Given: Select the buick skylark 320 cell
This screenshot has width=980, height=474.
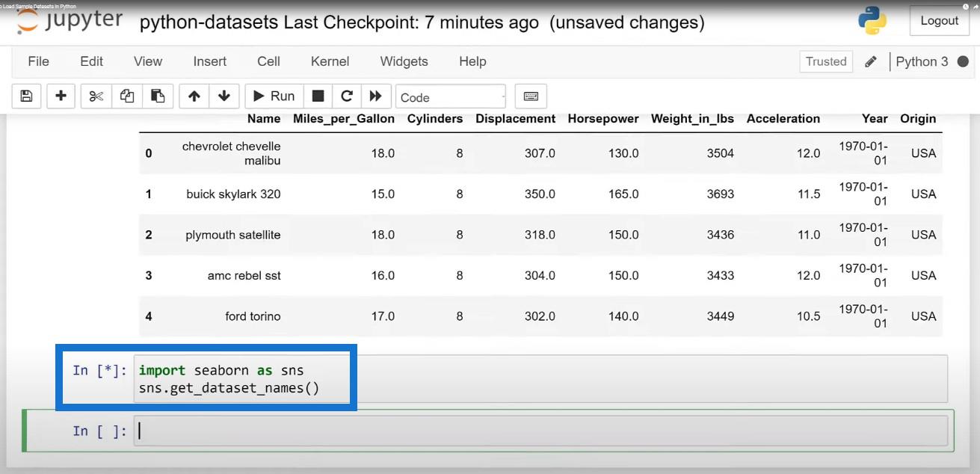Looking at the screenshot, I should [x=233, y=194].
